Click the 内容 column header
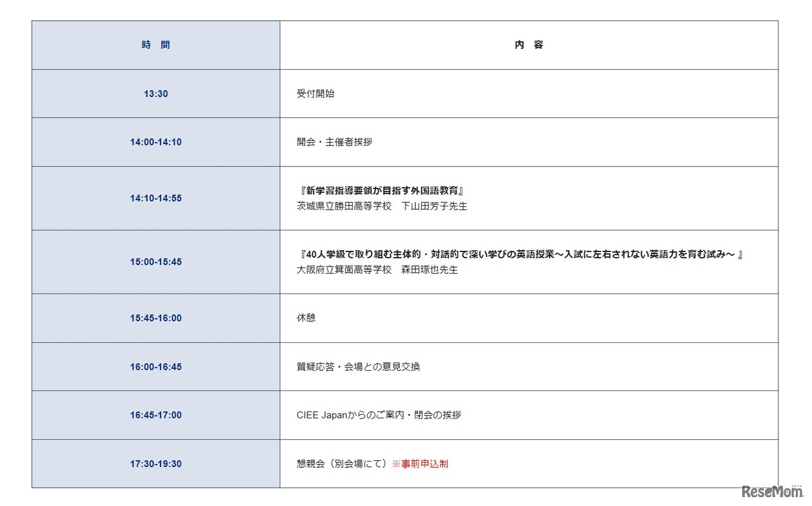Image resolution: width=812 pixels, height=506 pixels. (529, 45)
